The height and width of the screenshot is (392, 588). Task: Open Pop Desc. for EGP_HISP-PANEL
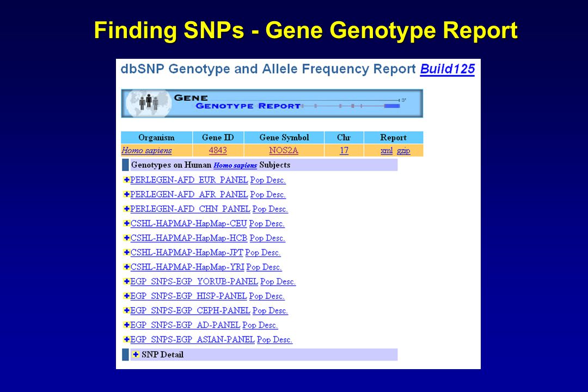(267, 296)
